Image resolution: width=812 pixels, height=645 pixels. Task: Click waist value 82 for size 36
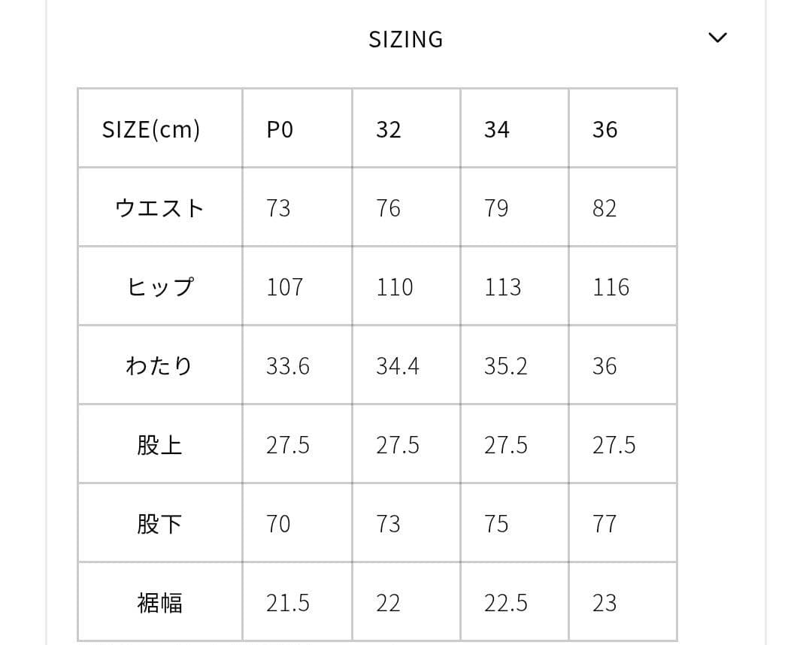[x=604, y=208]
